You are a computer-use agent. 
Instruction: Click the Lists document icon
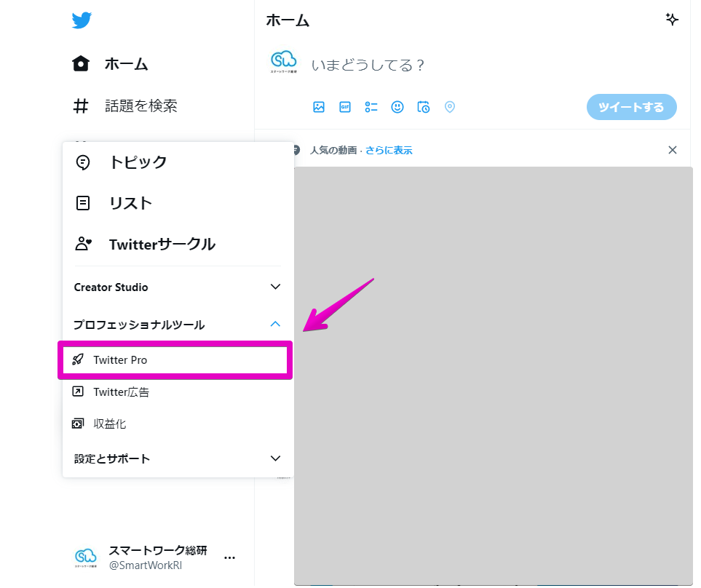83,203
